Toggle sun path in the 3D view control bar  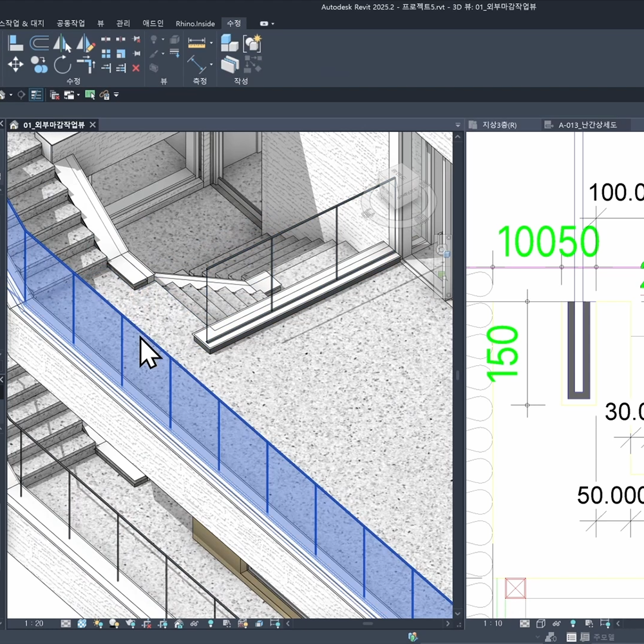click(98, 623)
